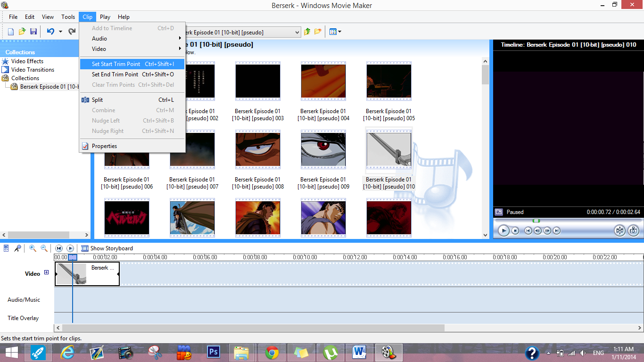Open the collection location dropdown
Image resolution: width=644 pixels, height=362 pixels.
click(297, 32)
